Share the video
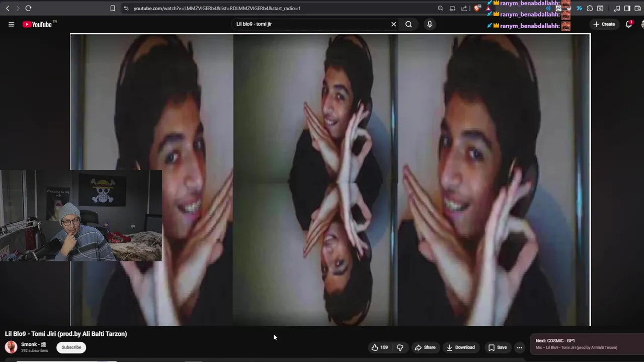 425,347
